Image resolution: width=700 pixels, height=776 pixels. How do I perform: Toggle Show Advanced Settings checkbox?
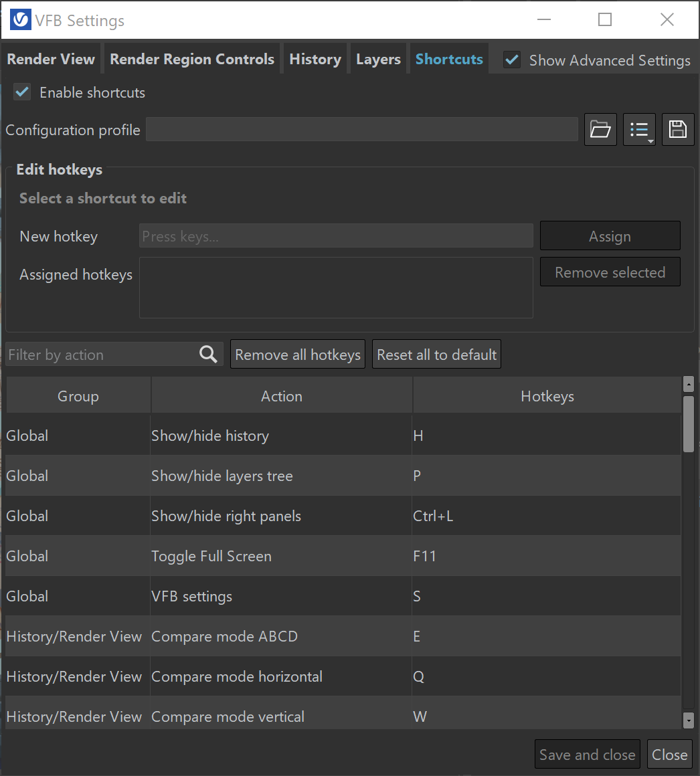[x=512, y=60]
